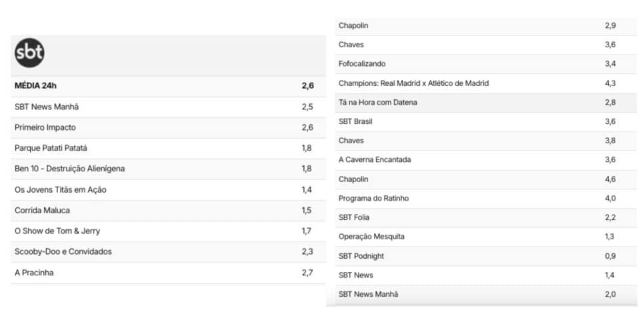
Task: Select the MÉDIA 24h header row
Action: pyautogui.click(x=169, y=86)
